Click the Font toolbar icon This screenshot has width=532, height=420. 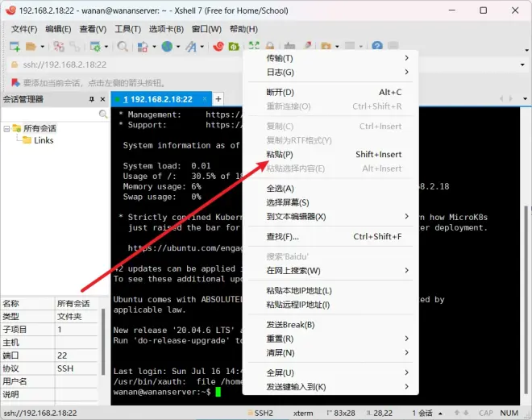[191, 46]
